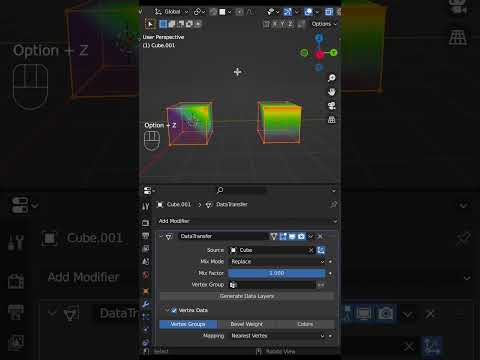Toggle modifier on-cage display icon
Viewport: 480px width, 360px height.
[x=273, y=236]
